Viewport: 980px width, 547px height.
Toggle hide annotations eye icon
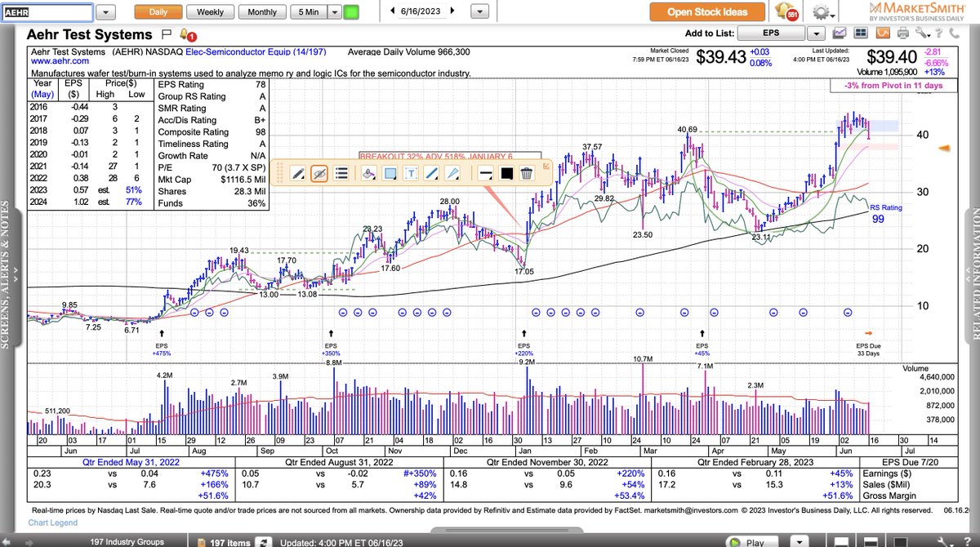[x=319, y=173]
